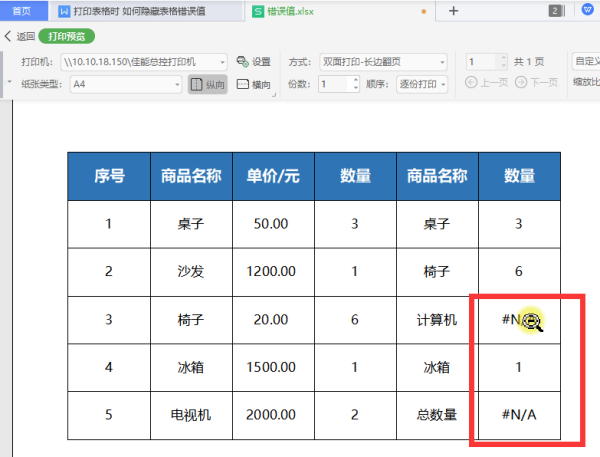Open the 方式 duplex printing dropdown
The width and height of the screenshot is (600, 457).
tap(383, 62)
